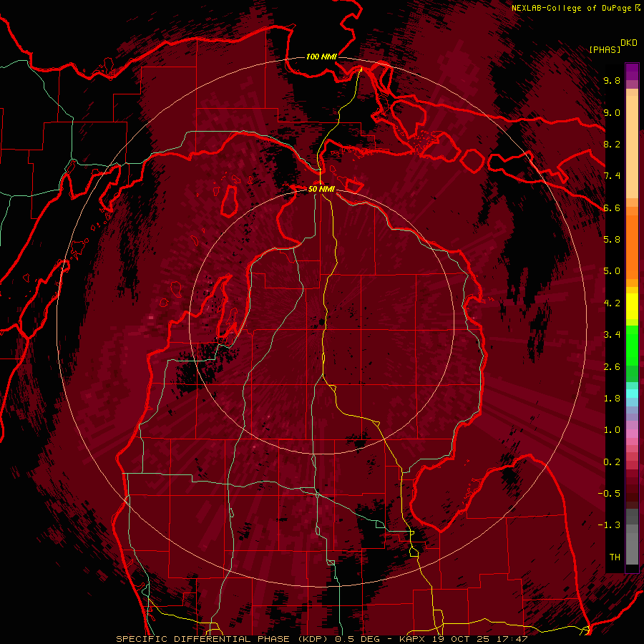Click the 4.2 value on color scale
644x644 pixels.
point(612,303)
